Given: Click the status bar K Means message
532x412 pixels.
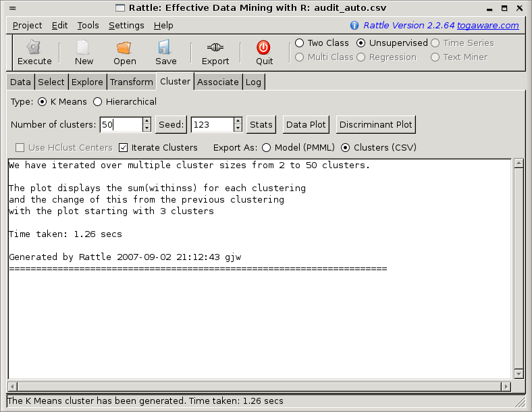Looking at the screenshot, I should [x=145, y=401].
